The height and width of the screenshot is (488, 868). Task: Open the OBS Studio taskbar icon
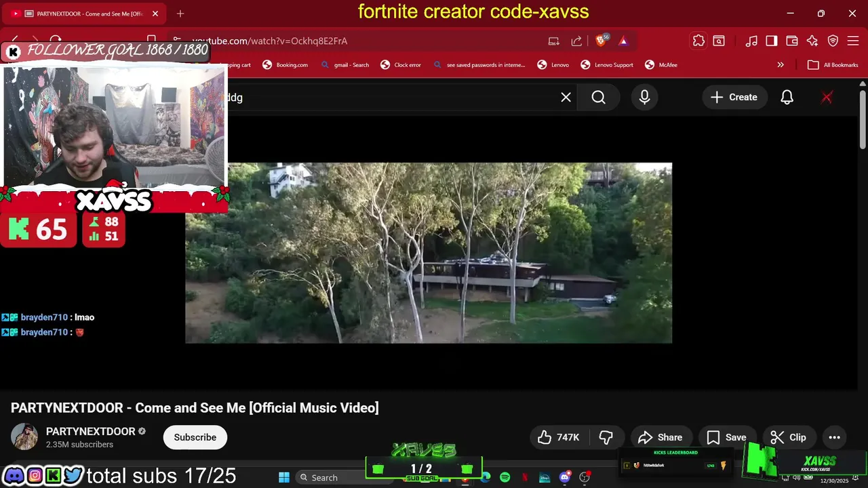tap(585, 477)
